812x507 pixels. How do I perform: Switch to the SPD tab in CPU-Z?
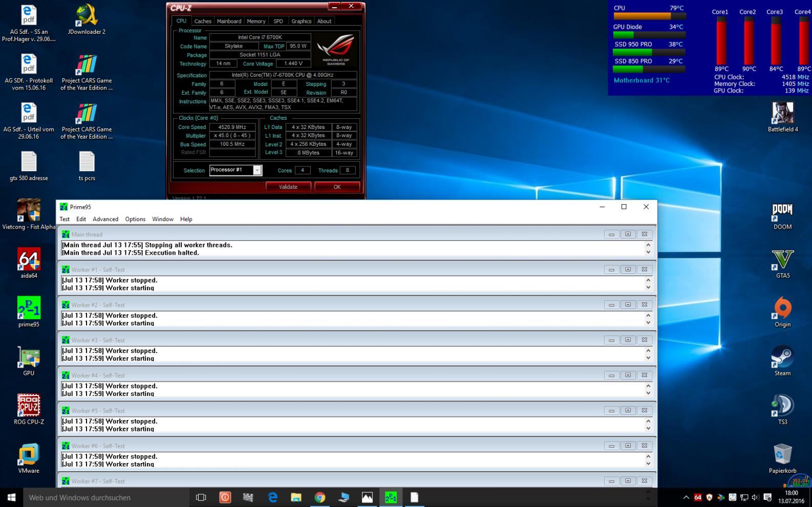point(278,21)
